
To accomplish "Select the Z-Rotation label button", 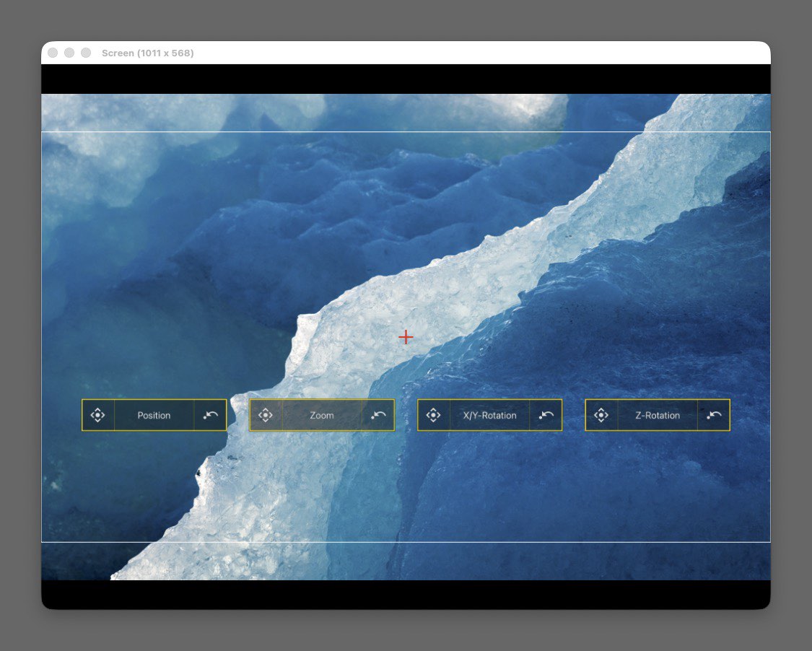I will pos(658,415).
